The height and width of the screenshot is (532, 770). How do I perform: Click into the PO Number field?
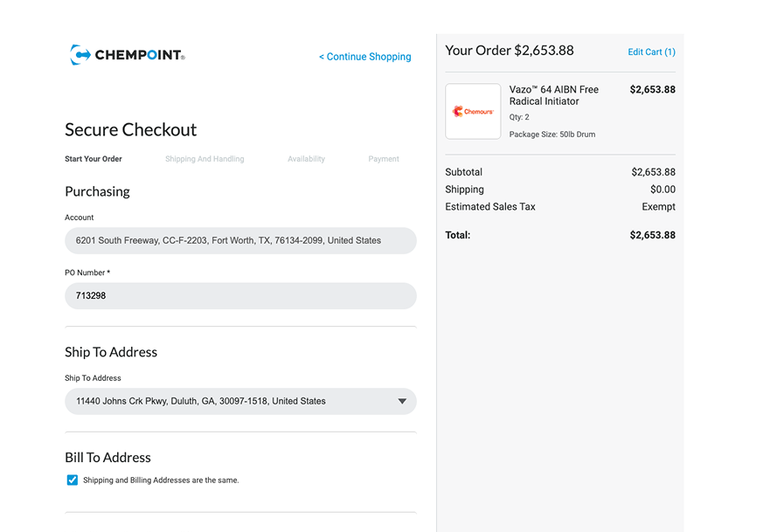(240, 296)
